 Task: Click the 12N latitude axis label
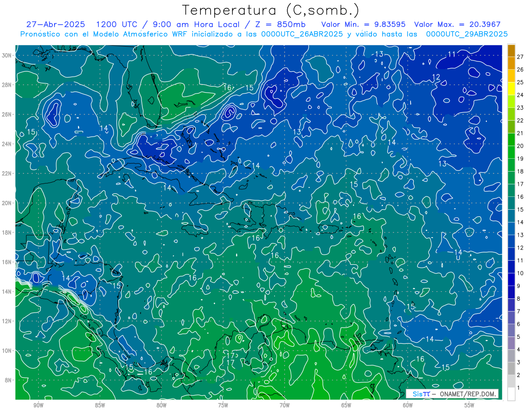(7, 321)
